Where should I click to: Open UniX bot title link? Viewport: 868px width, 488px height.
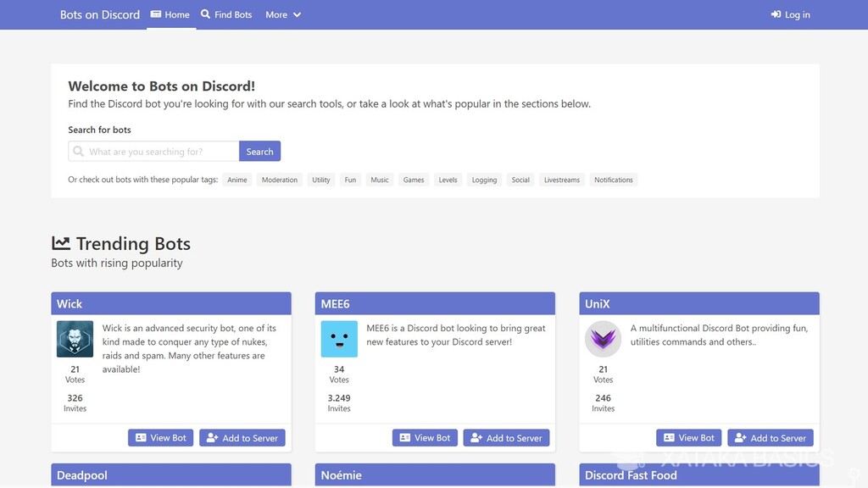(598, 304)
